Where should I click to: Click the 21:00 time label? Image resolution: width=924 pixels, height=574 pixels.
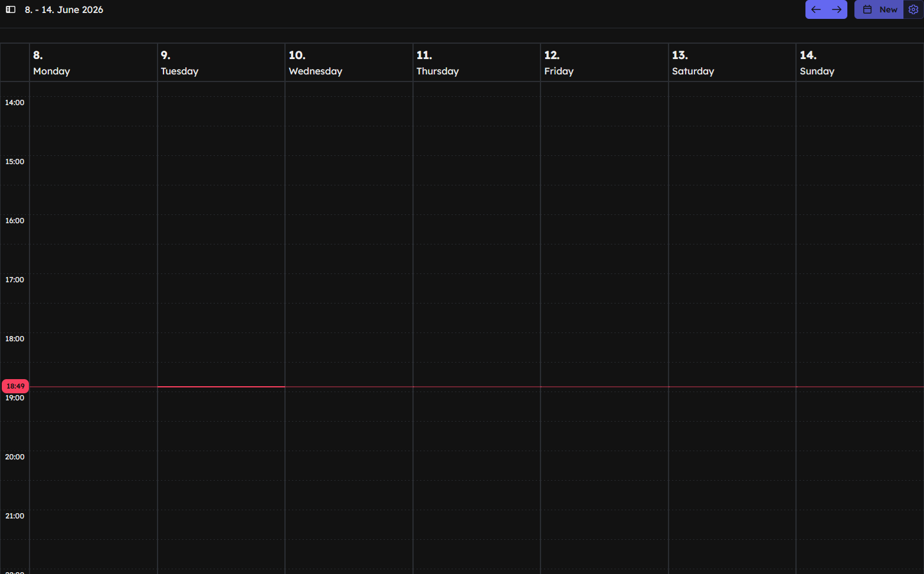point(15,516)
